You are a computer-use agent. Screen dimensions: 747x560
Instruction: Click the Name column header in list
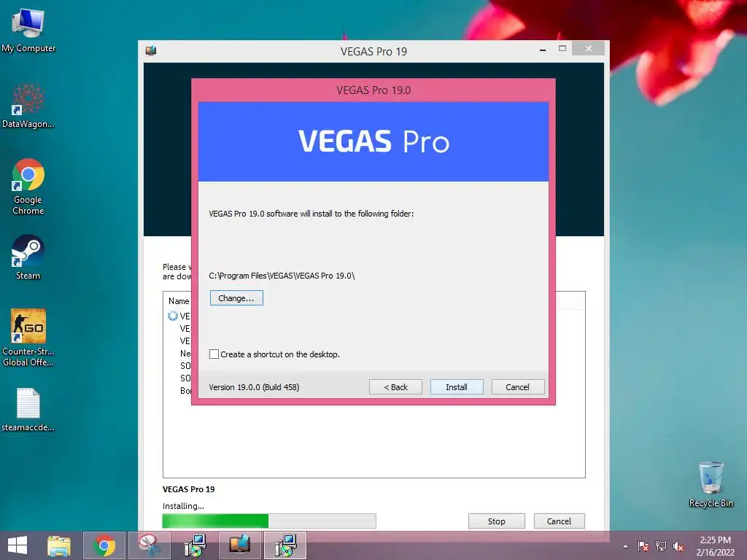click(x=179, y=301)
